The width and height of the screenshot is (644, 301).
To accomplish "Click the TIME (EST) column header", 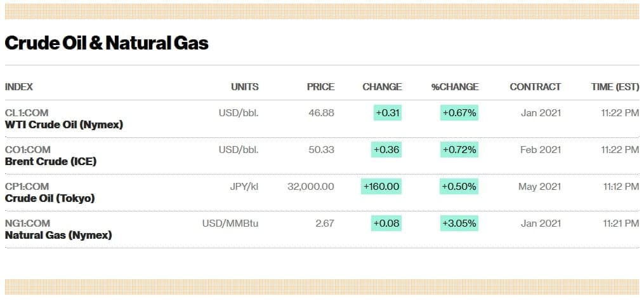I will point(615,86).
